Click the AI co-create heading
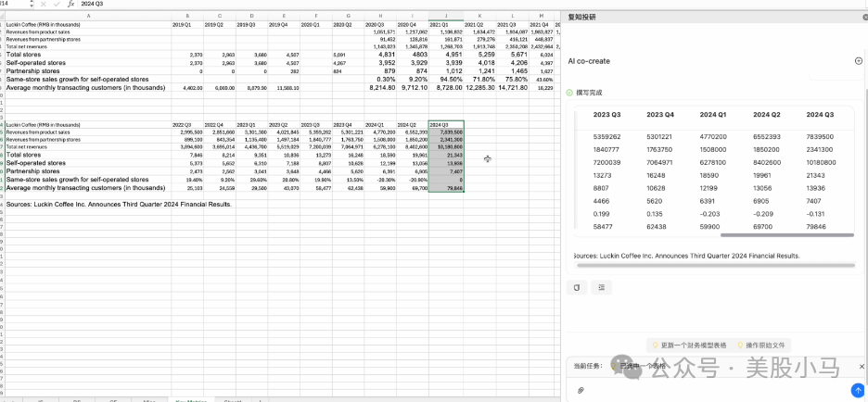Viewport: 868px width, 402px height. tap(589, 61)
